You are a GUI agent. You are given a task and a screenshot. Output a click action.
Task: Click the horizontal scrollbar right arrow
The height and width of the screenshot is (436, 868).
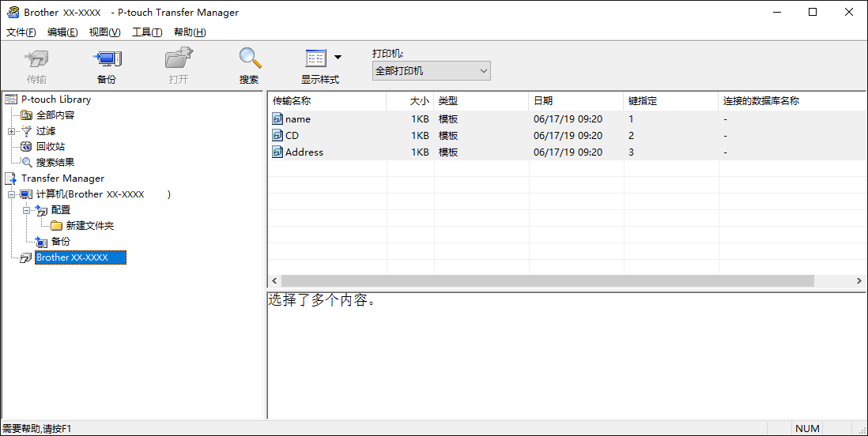[859, 281]
